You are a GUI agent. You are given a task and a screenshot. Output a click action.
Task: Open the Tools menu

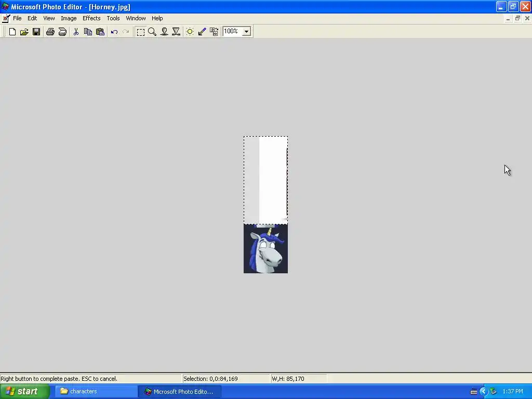pyautogui.click(x=113, y=18)
